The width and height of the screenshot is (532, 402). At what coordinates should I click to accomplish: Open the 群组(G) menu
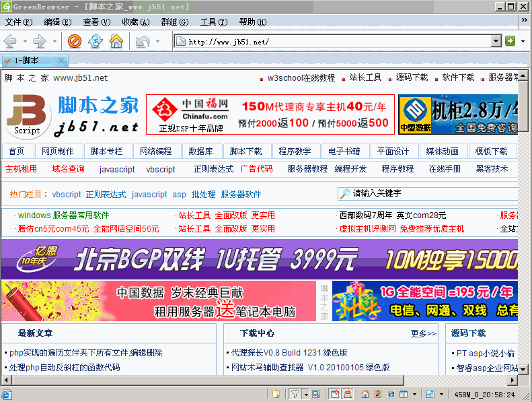click(x=175, y=22)
